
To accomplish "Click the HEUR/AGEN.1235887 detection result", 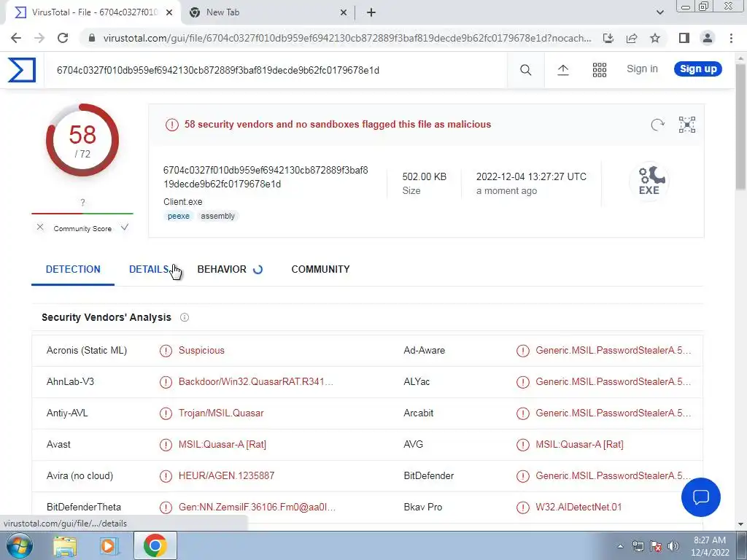I will (226, 476).
